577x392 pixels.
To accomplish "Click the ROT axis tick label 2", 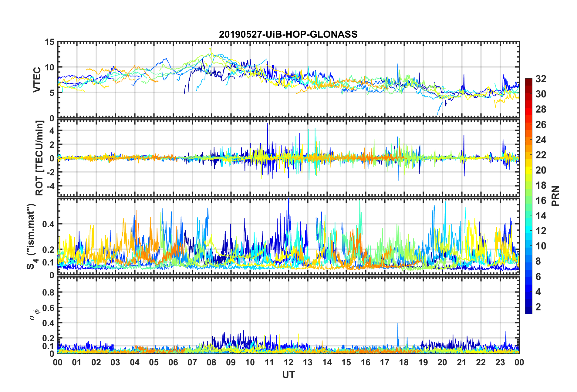I will 52,144.
